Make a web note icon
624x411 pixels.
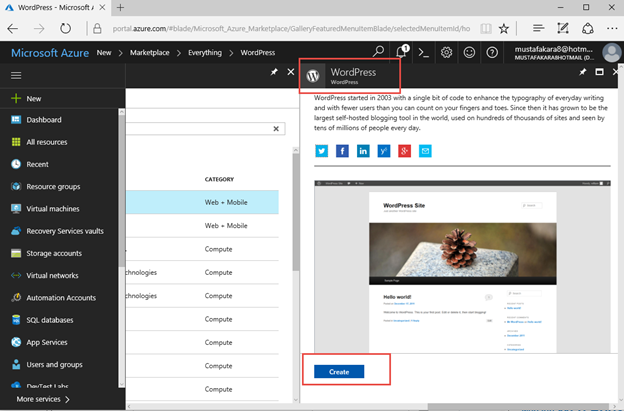(563, 28)
